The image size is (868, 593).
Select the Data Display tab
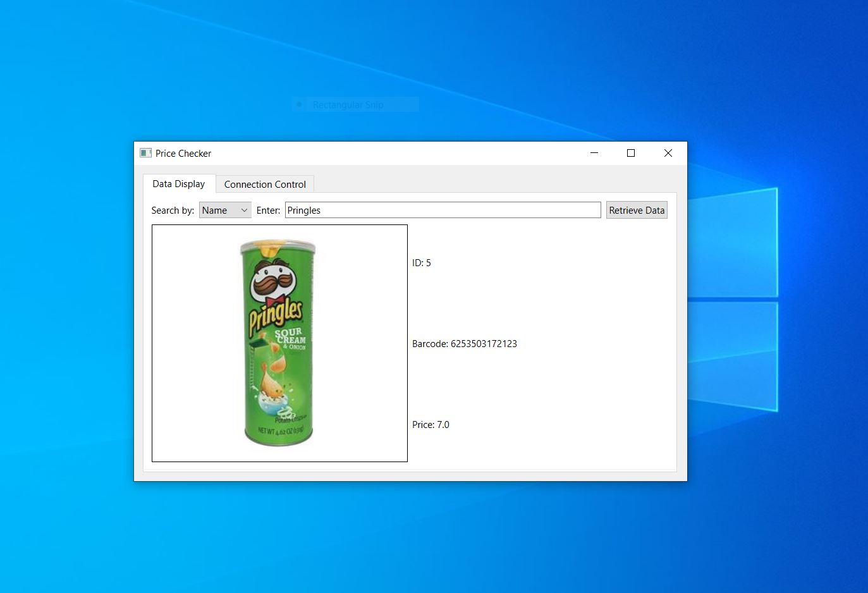(178, 183)
